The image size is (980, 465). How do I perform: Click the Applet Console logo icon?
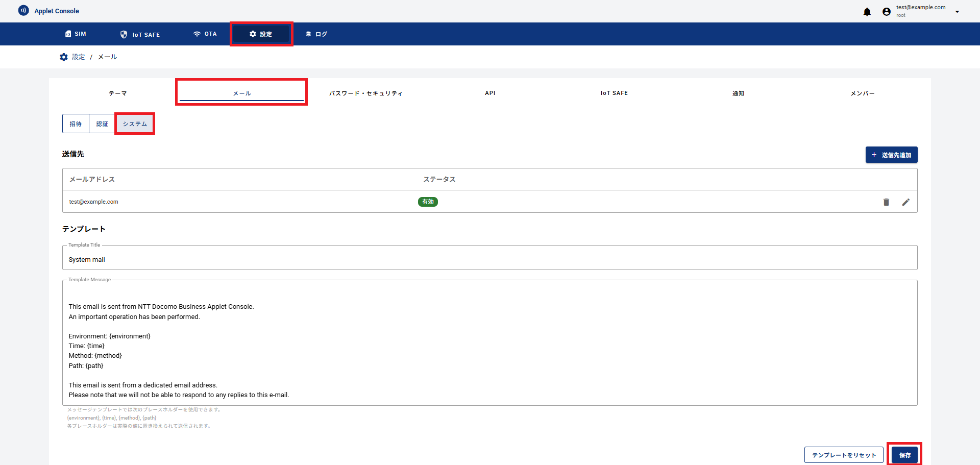coord(23,10)
